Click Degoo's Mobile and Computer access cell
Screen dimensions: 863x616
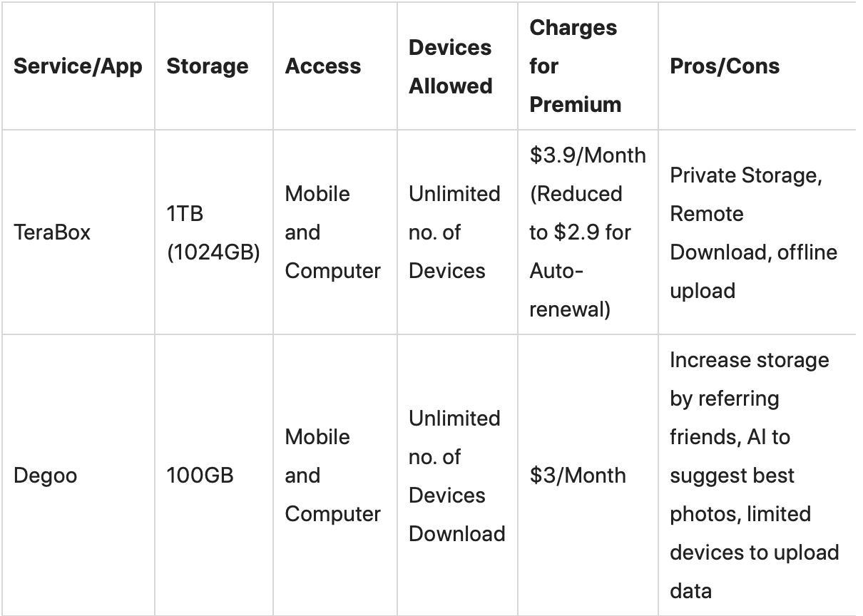click(x=332, y=476)
